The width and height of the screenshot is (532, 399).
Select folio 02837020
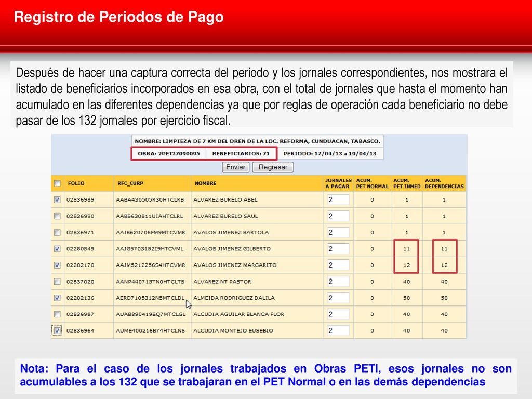[80, 282]
